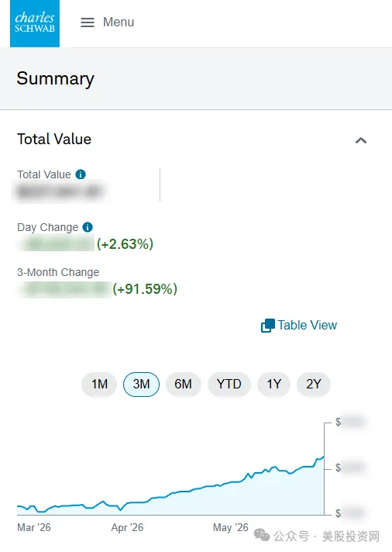Select the 1M time range
392x552 pixels.
click(99, 384)
